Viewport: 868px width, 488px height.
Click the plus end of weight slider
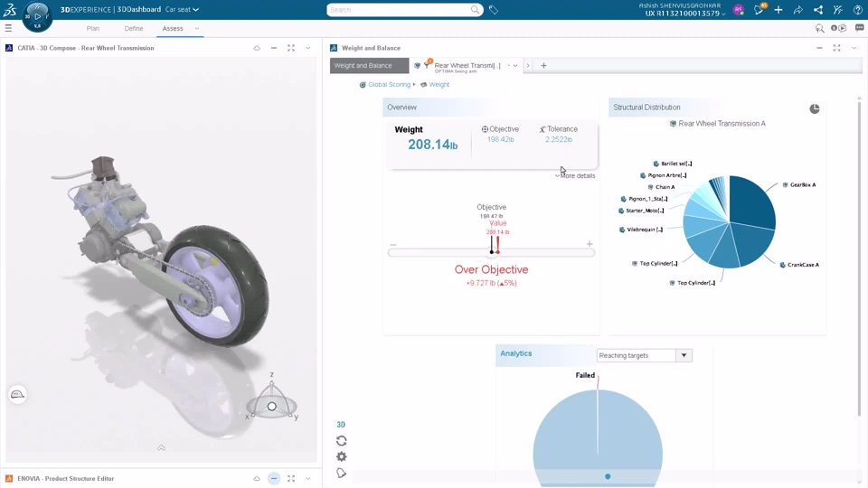click(x=590, y=244)
